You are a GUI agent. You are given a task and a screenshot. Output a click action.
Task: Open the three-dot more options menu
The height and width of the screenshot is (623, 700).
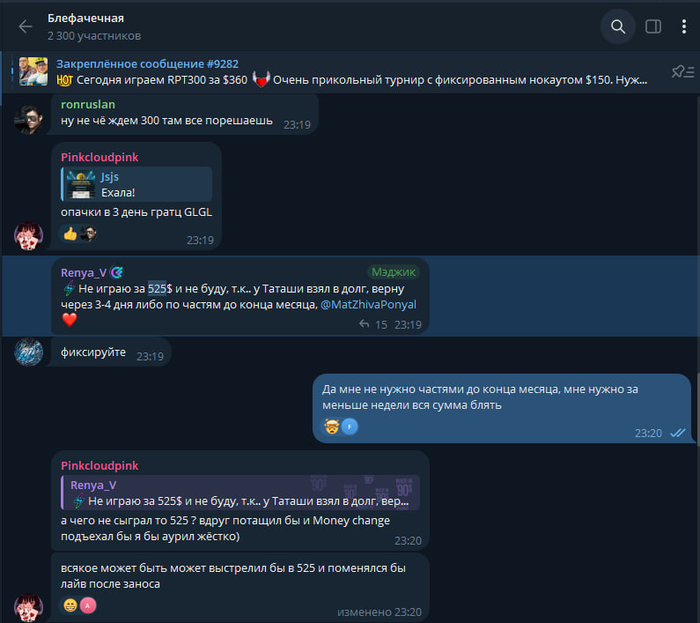pyautogui.click(x=683, y=27)
